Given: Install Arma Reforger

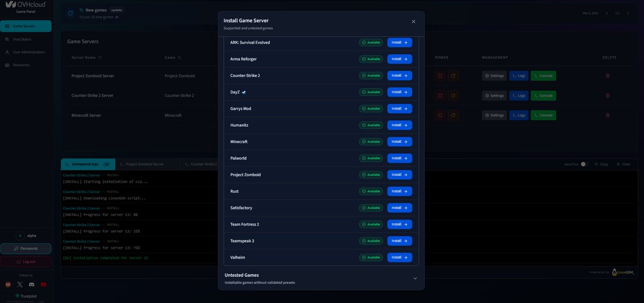Looking at the screenshot, I should click(400, 59).
